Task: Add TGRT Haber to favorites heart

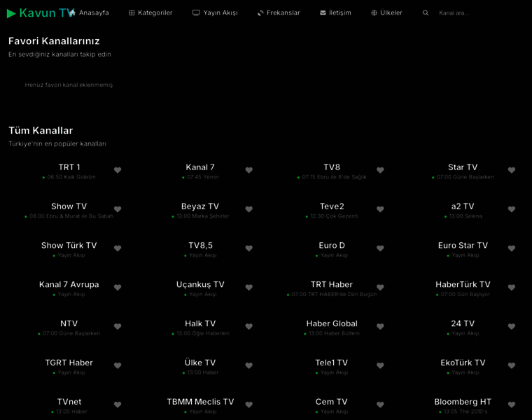Action: point(118,365)
